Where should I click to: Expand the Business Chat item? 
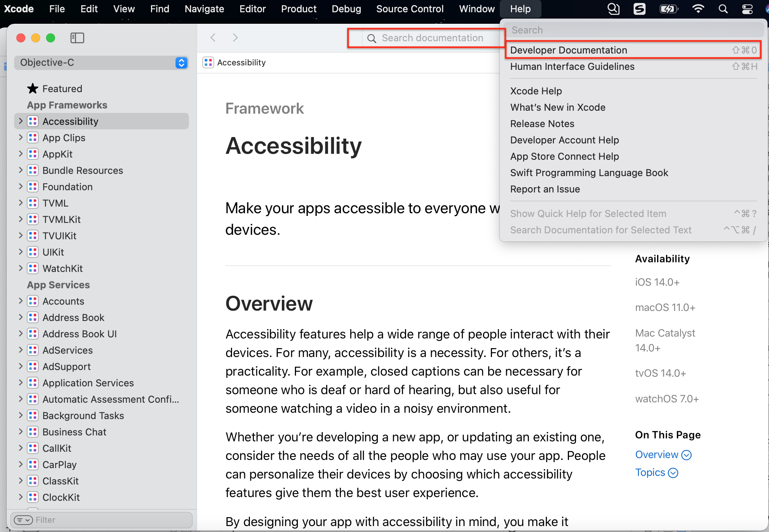(21, 432)
